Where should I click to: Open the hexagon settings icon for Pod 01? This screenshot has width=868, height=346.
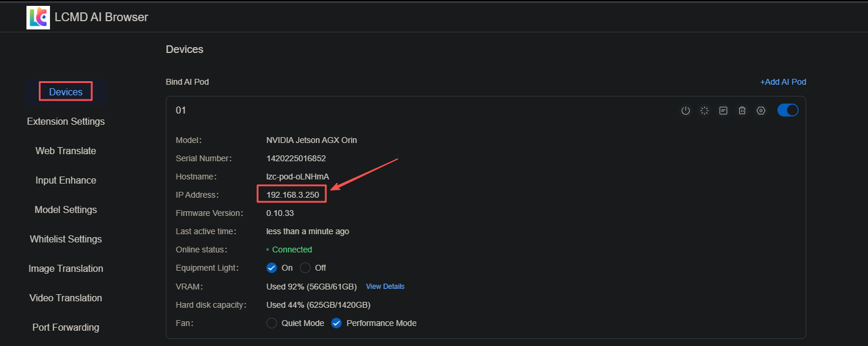[761, 111]
